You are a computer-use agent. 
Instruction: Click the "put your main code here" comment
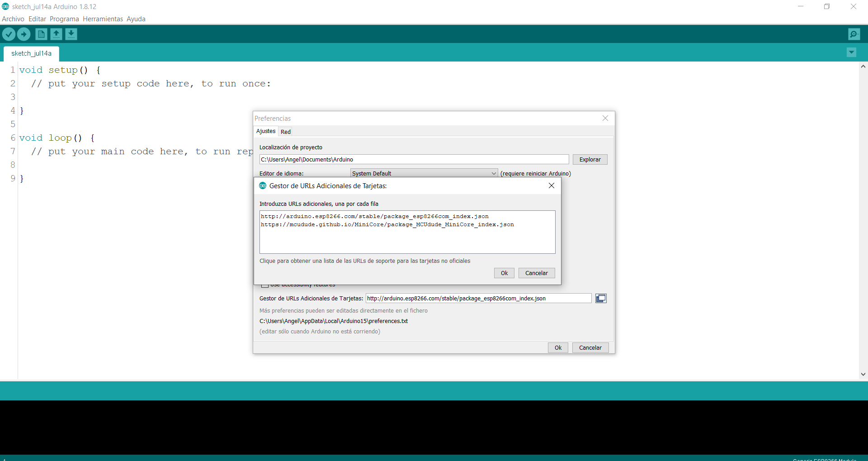[142, 152]
